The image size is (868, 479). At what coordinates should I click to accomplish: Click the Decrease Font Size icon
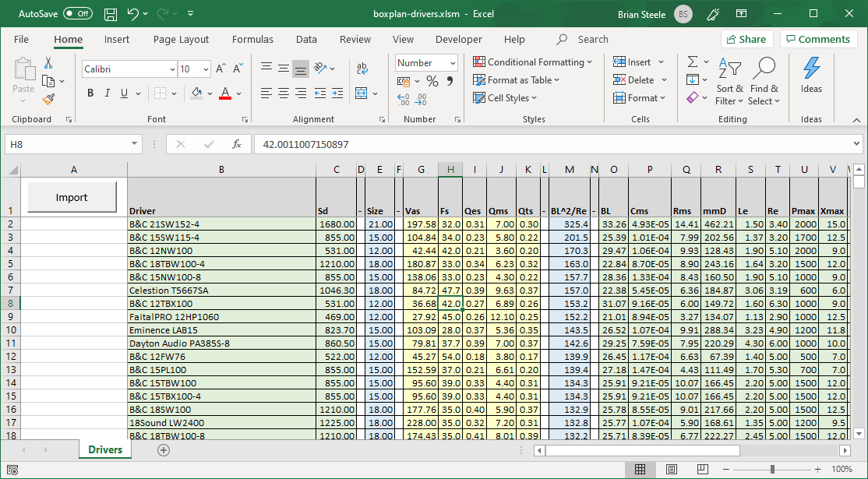238,69
